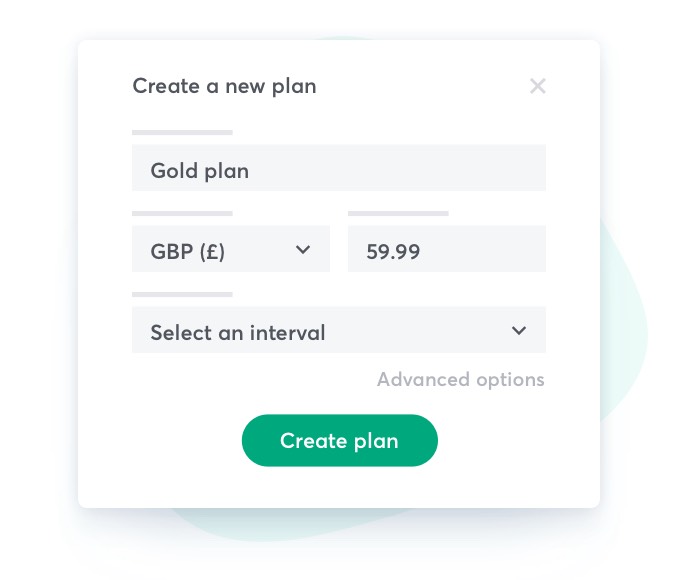Focus the plan name field containing Gold plan
Screen dimensions: 680x580
pyautogui.click(x=338, y=168)
